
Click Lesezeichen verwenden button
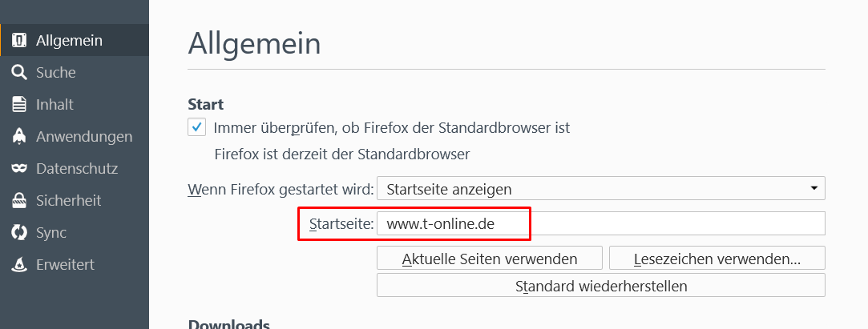(717, 259)
